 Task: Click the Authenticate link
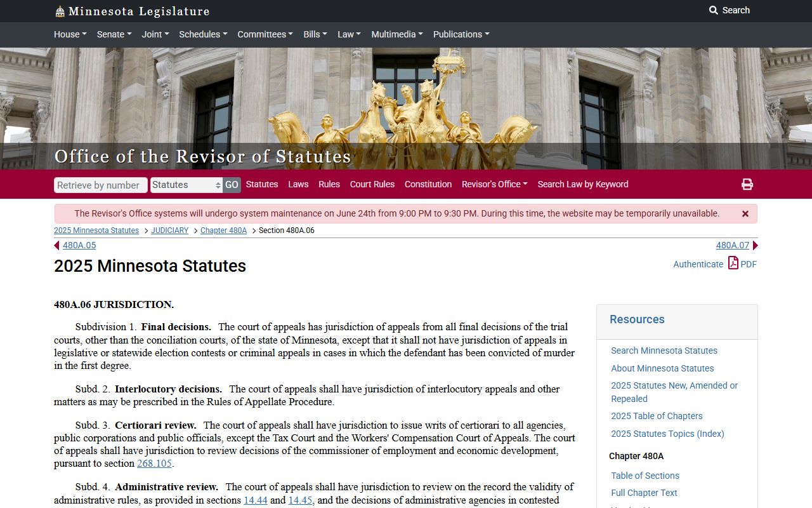coord(698,264)
